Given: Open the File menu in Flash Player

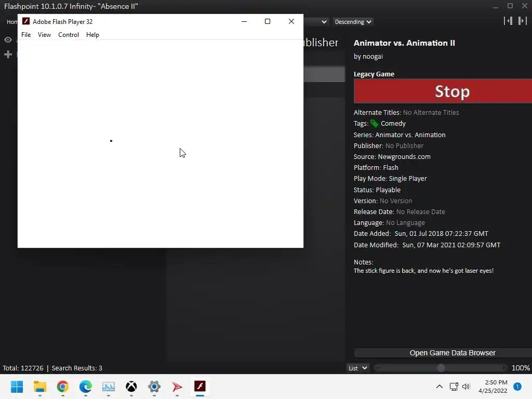Looking at the screenshot, I should pos(26,35).
